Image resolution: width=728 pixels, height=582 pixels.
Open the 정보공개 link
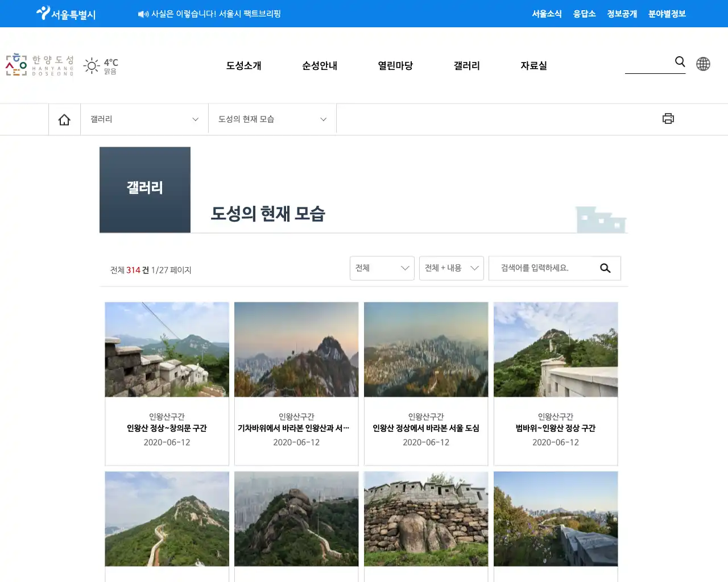coord(621,14)
